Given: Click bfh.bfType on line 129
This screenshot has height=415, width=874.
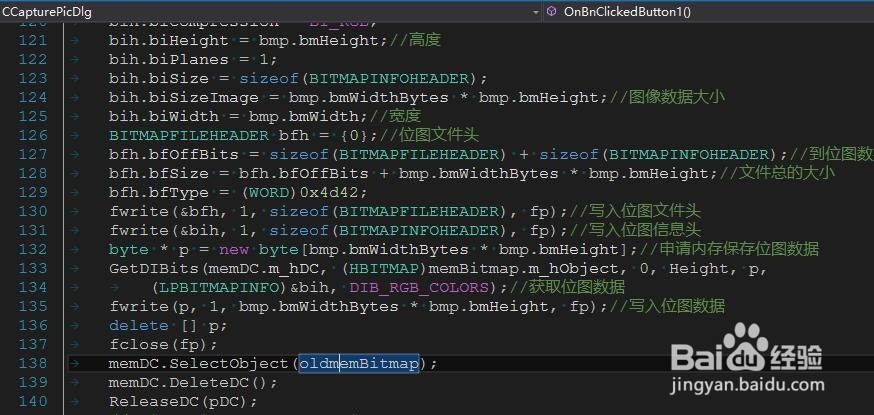Looking at the screenshot, I should coord(158,193).
